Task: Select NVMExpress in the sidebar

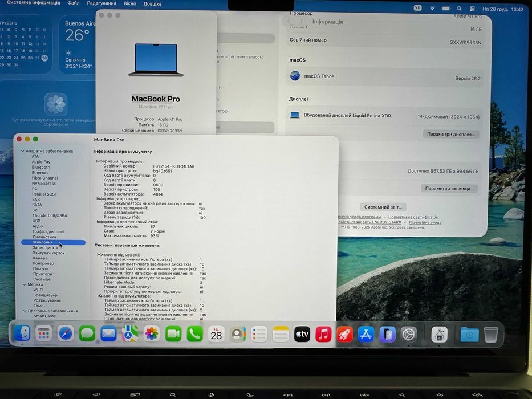Action: 44,184
